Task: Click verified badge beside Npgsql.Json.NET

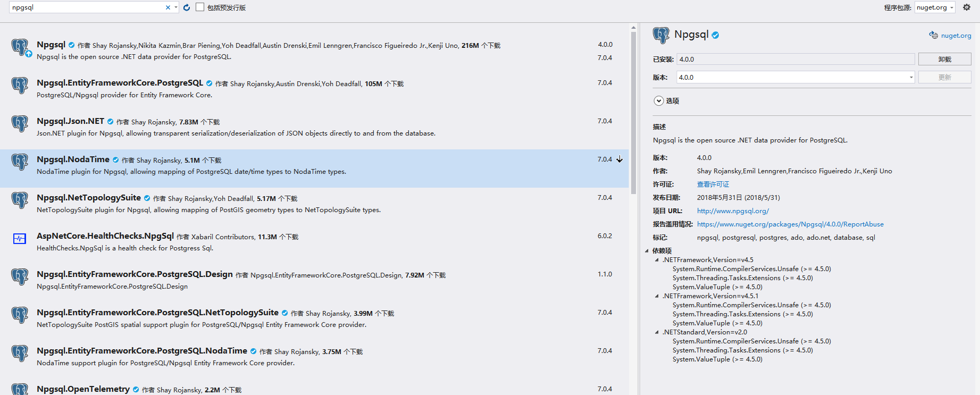Action: 111,122
